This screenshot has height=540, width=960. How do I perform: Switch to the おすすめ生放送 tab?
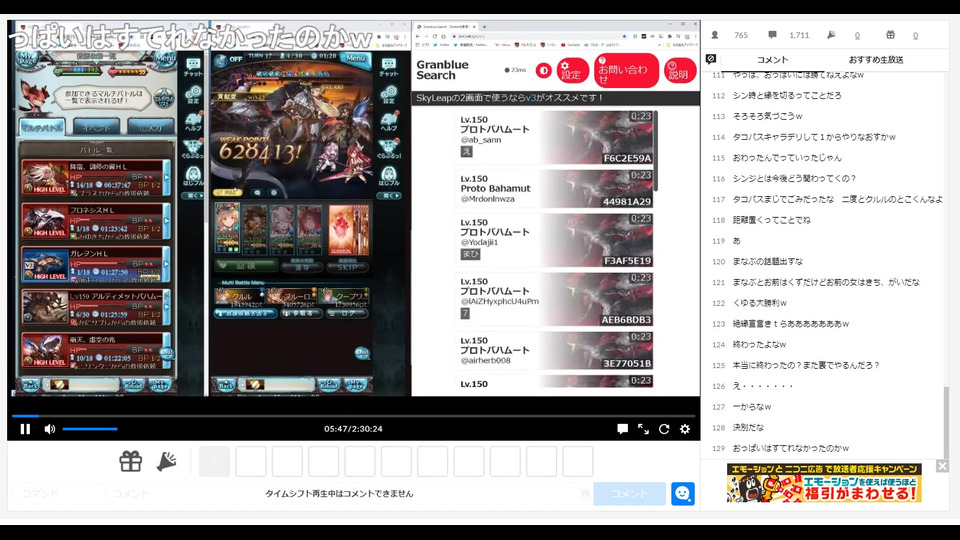[x=876, y=59]
